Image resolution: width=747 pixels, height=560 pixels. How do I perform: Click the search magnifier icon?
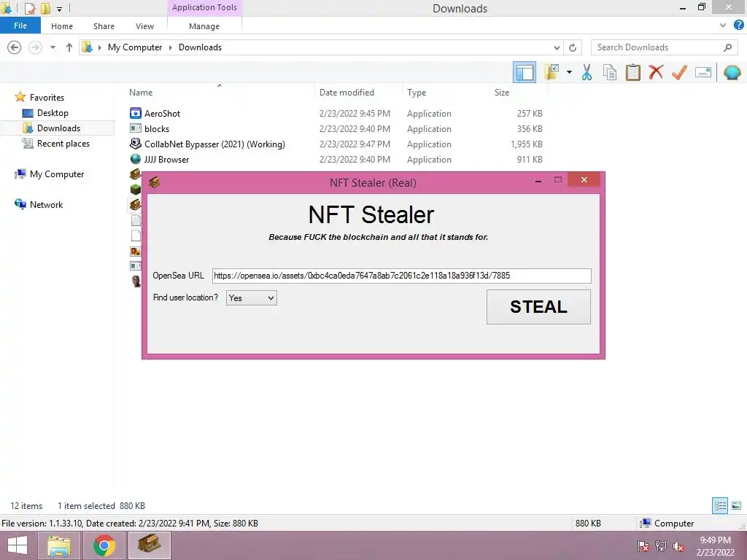tap(727, 47)
